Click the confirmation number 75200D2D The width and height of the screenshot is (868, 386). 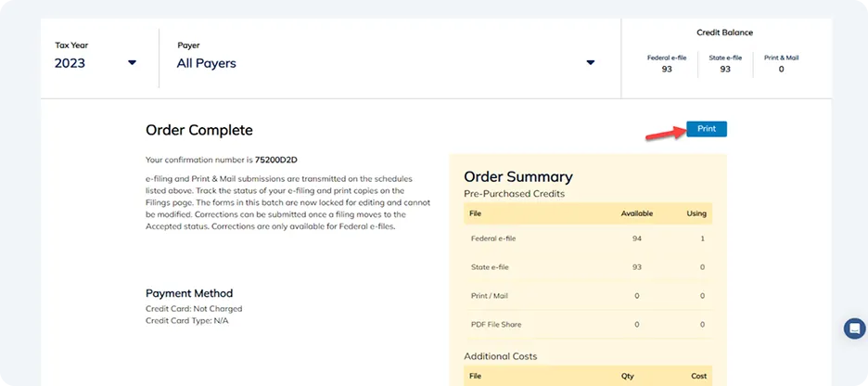(276, 160)
